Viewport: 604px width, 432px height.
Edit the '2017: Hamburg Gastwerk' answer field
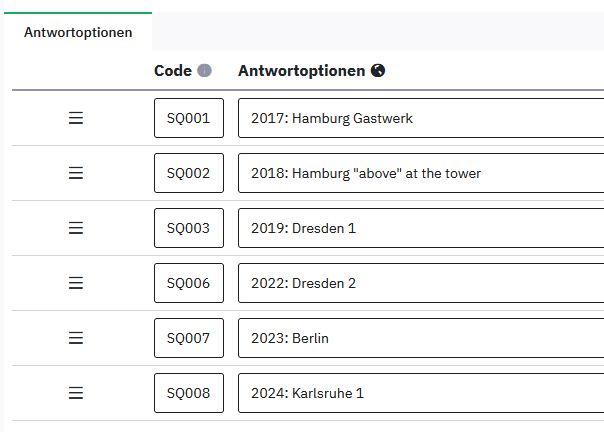[420, 118]
